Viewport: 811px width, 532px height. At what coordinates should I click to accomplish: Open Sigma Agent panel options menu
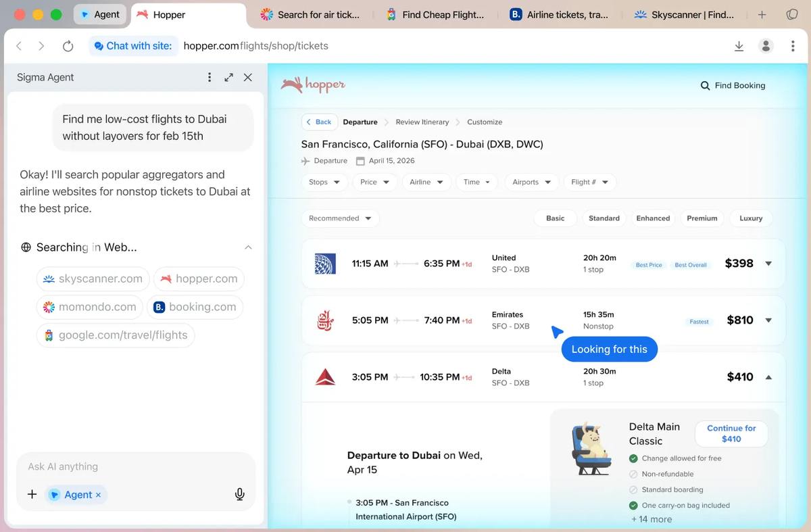click(210, 77)
